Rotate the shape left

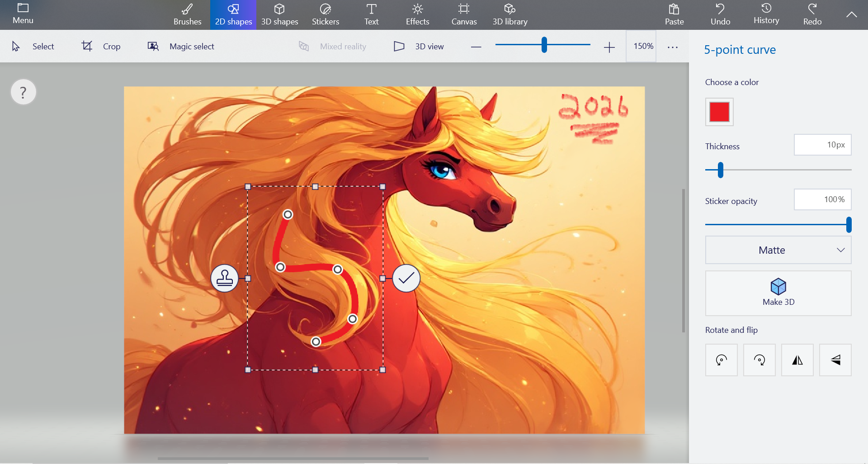[x=721, y=360]
